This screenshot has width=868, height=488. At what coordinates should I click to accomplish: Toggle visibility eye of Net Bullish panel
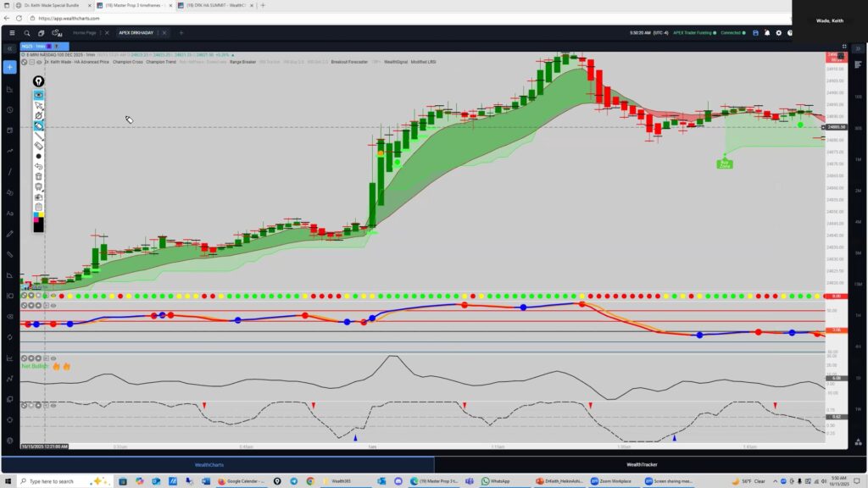(53, 358)
